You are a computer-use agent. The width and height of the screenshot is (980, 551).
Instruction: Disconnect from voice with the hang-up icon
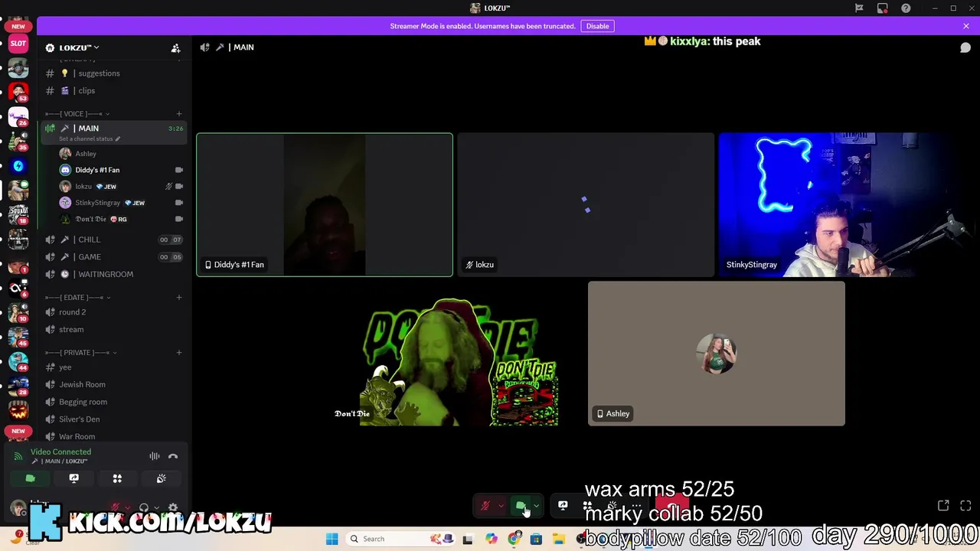click(x=173, y=456)
